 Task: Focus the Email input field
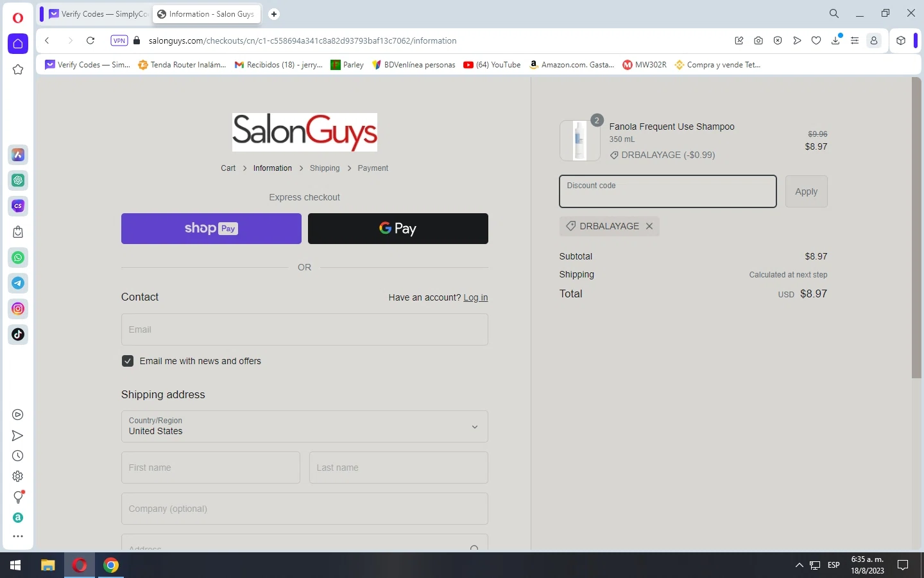(x=305, y=329)
